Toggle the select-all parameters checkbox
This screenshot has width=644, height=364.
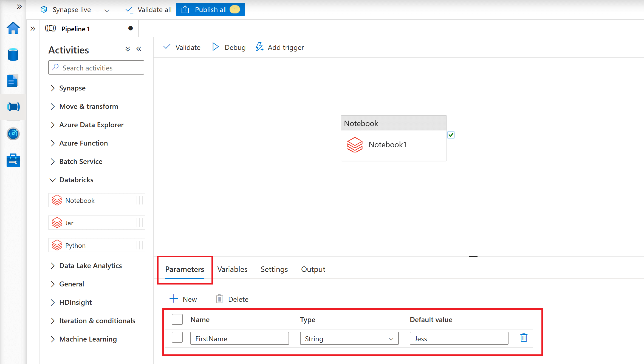point(177,319)
